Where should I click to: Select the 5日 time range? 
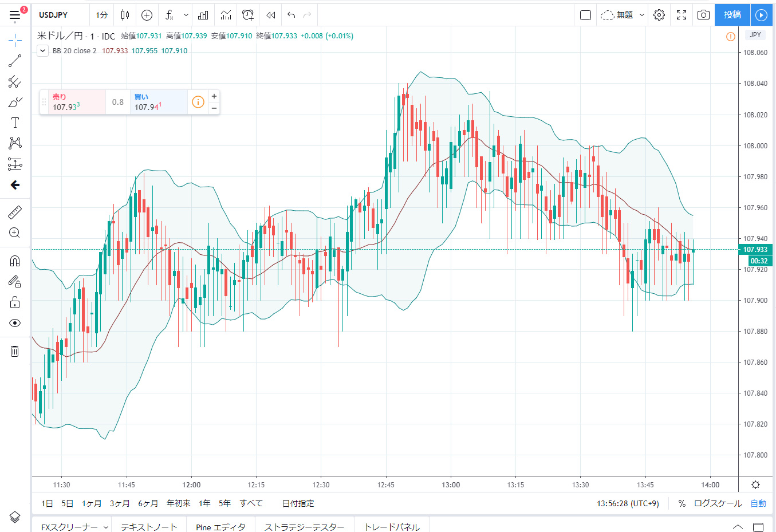click(67, 503)
